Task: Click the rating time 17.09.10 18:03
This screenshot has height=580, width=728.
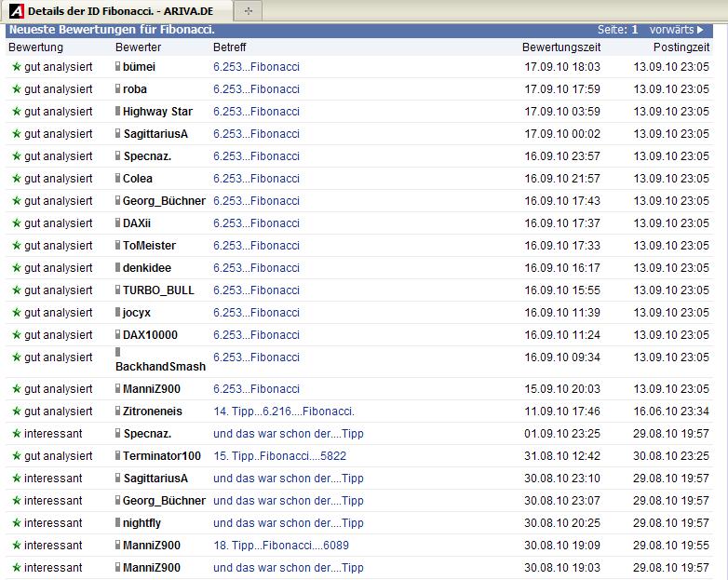Action: [562, 67]
